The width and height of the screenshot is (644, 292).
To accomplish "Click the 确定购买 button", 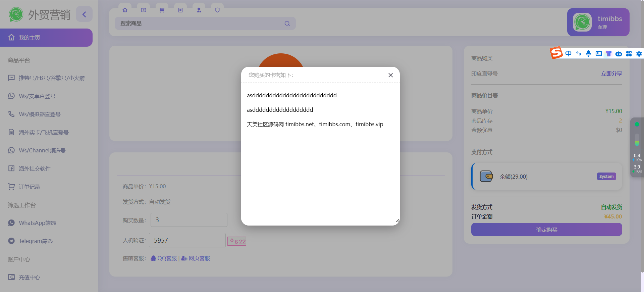I will (547, 230).
